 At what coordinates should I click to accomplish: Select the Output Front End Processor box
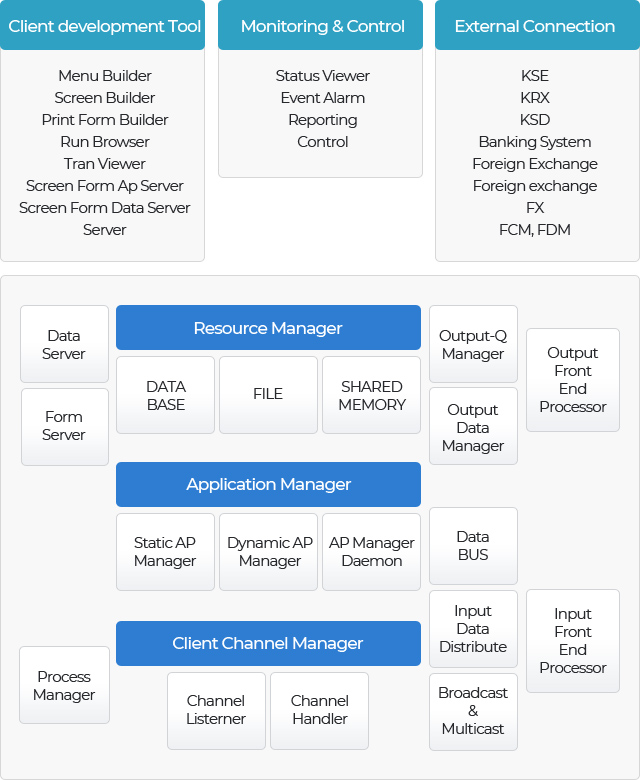[573, 380]
